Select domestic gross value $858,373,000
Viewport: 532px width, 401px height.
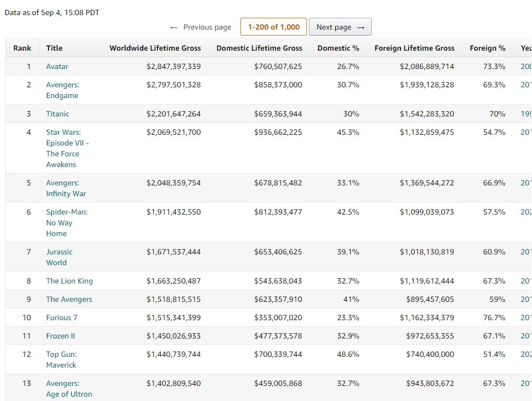[278, 85]
